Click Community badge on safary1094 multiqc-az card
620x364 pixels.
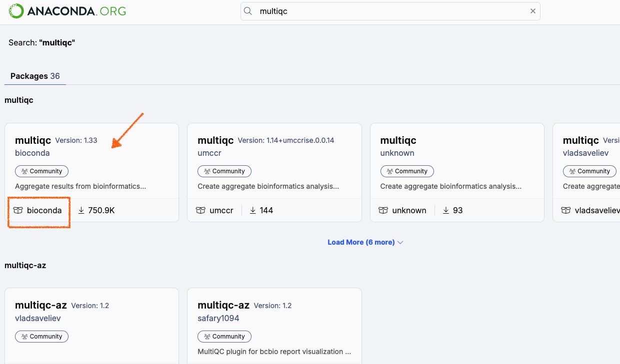(224, 337)
